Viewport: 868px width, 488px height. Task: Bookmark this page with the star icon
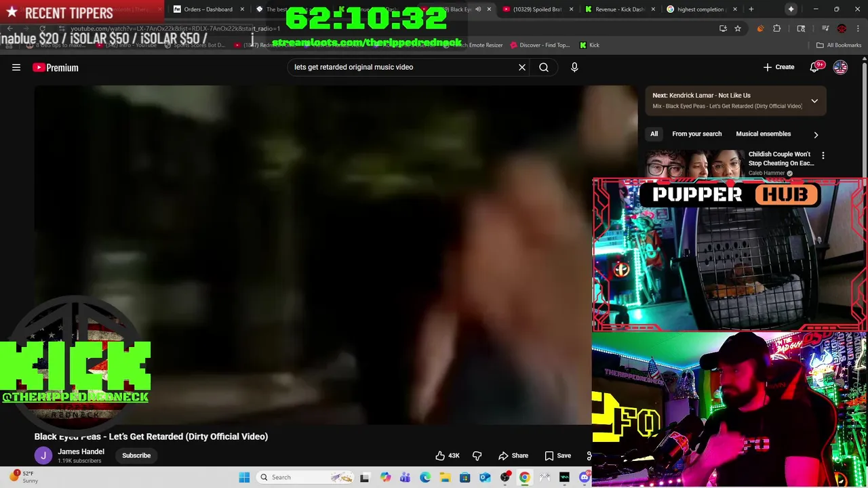(738, 28)
